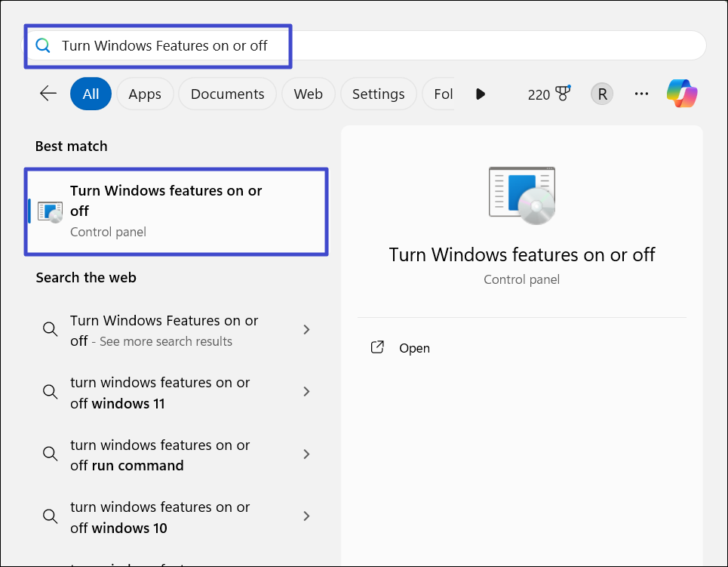Switch to the Documents filter tab
The width and height of the screenshot is (728, 567).
coord(227,94)
